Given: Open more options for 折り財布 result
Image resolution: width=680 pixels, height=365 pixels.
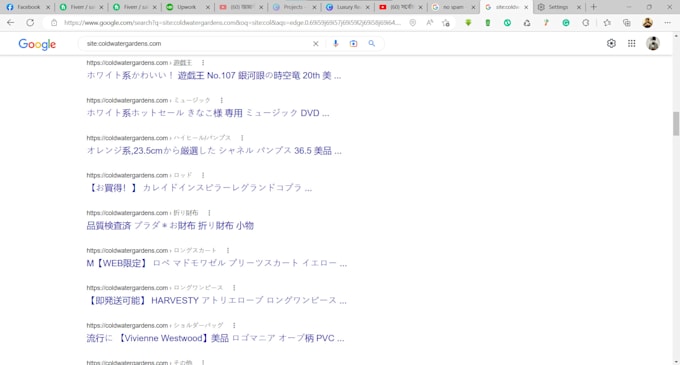Looking at the screenshot, I should tap(209, 213).
